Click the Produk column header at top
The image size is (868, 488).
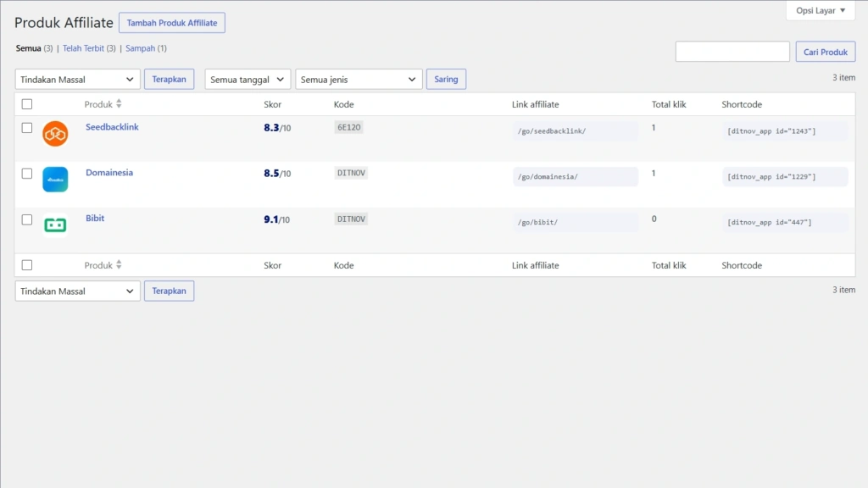click(98, 104)
